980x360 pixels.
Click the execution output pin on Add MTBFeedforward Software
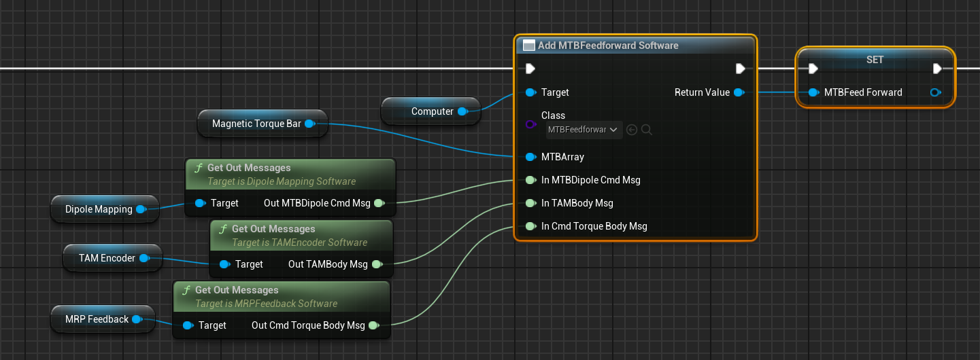[741, 69]
